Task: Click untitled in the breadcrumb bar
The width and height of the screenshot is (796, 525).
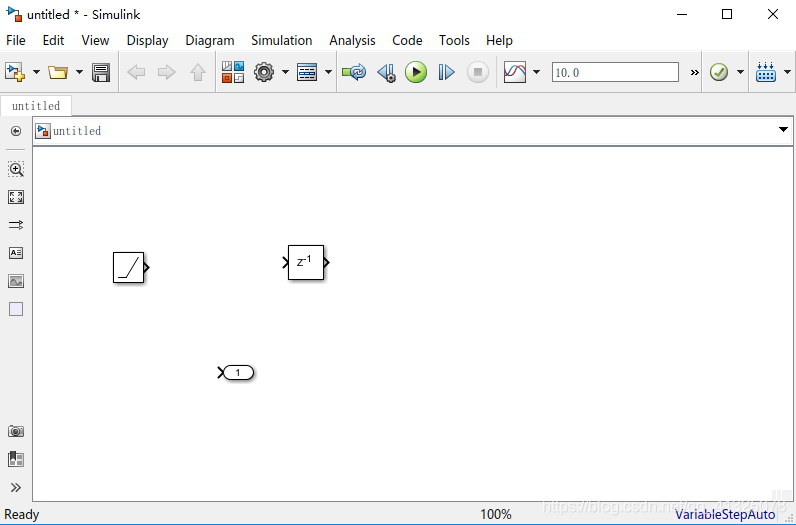Action: [x=77, y=131]
